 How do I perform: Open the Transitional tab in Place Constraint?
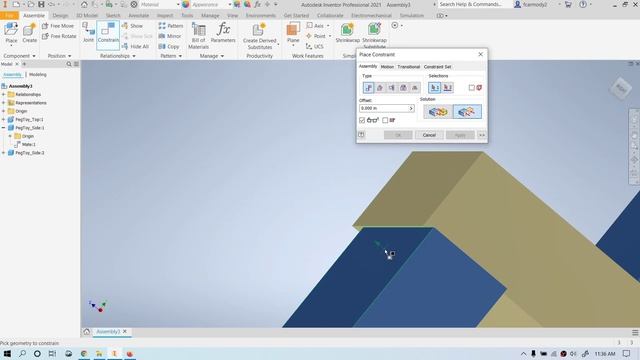[x=409, y=67]
